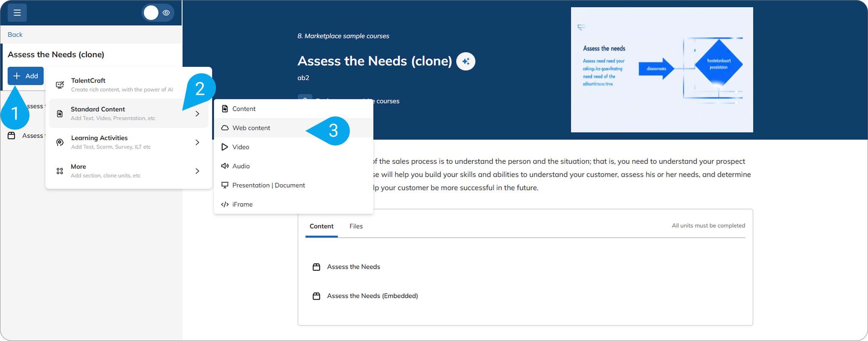Click the Learning Activities icon
This screenshot has height=341, width=868.
(x=60, y=142)
